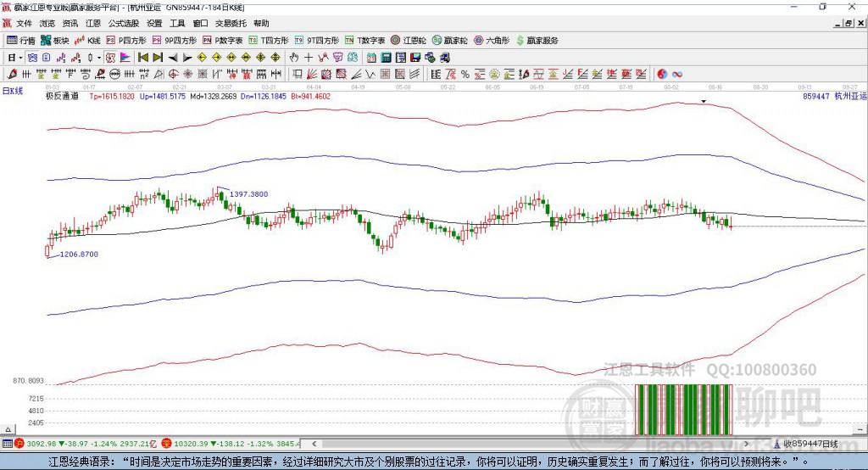Click the 极反通道 indicator name

click(62, 97)
